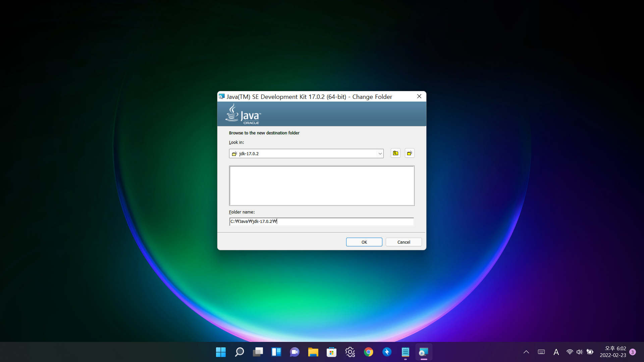Open Notepad icon in the taskbar
Screen dimensions: 644x362
point(405,352)
